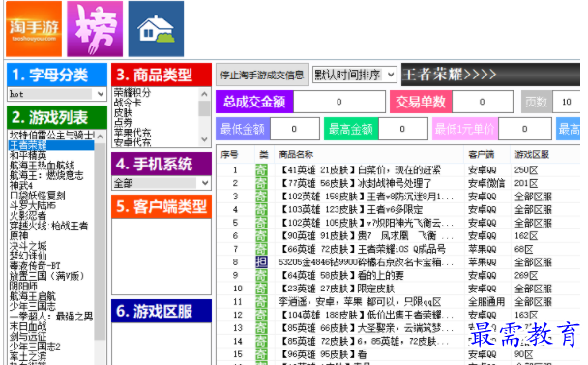Select 阴阳师 in the game list
The image size is (588, 365).
[23, 286]
